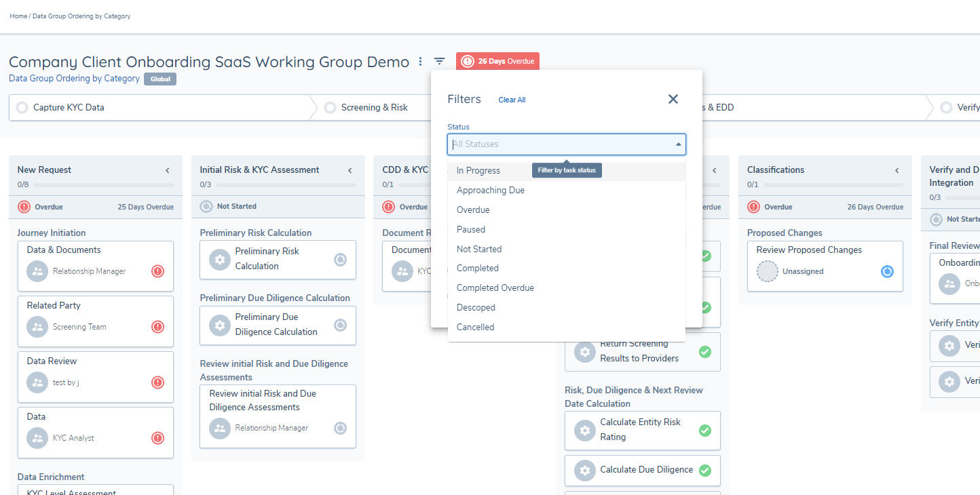
Task: Click the gear icon on Return Screening Results card
Action: click(x=585, y=352)
